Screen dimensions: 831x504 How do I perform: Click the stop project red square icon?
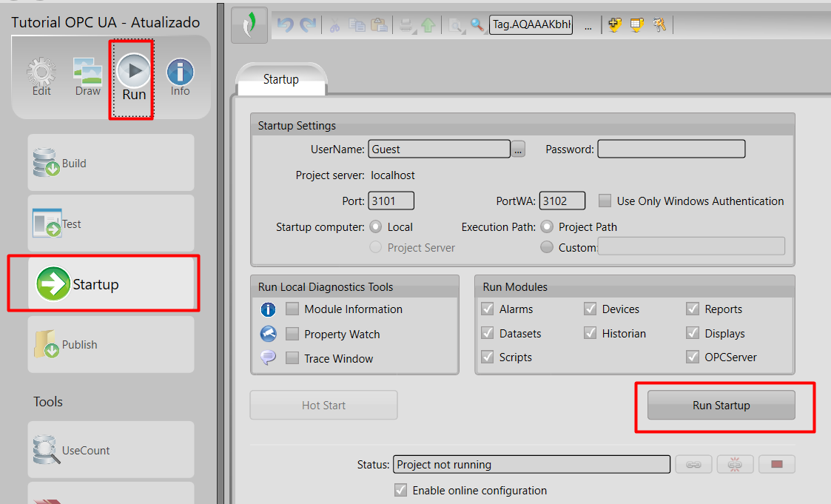[x=777, y=465]
